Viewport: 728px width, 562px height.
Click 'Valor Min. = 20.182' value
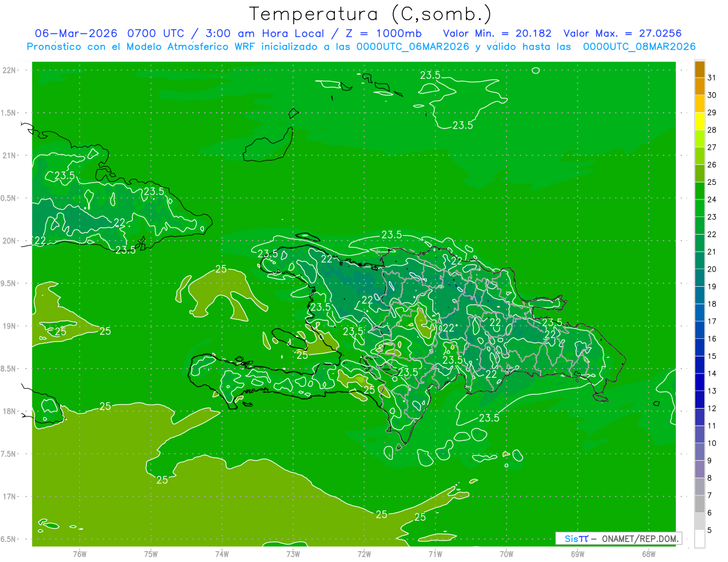pyautogui.click(x=497, y=33)
